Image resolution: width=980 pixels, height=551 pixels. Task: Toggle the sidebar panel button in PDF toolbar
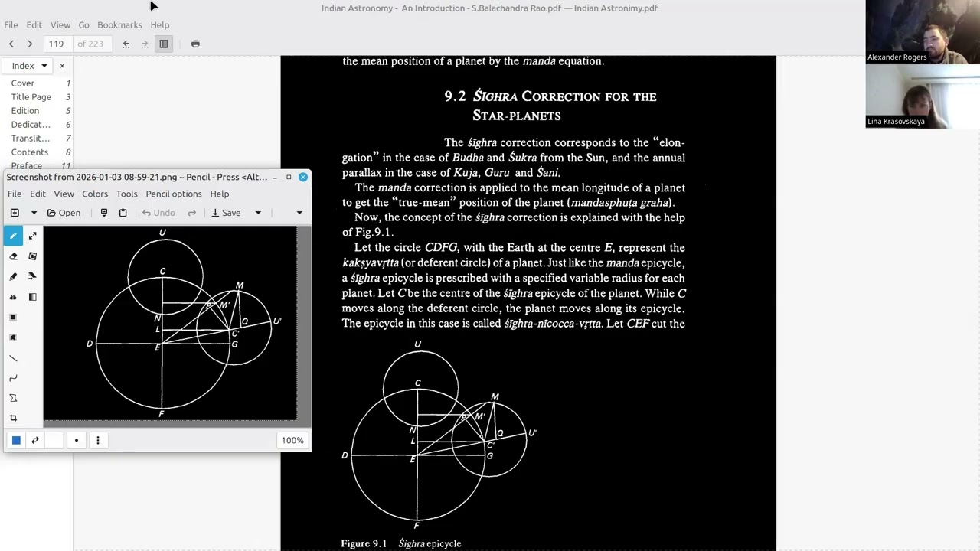point(164,44)
